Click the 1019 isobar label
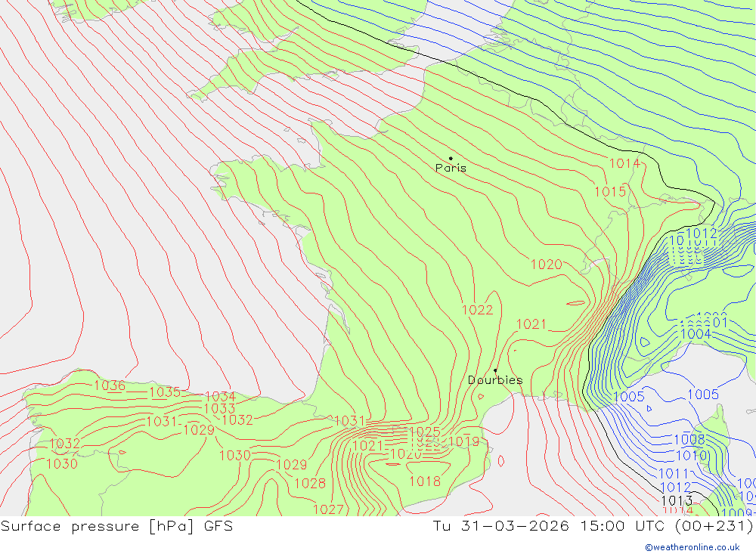 tap(464, 441)
